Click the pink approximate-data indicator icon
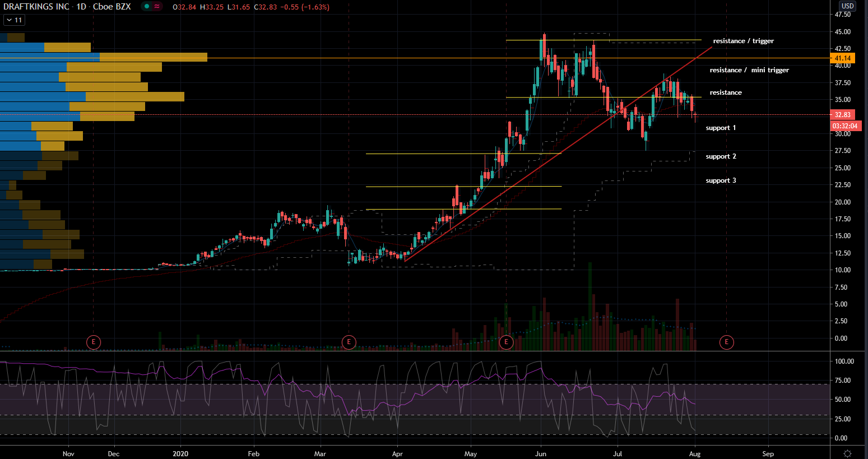This screenshot has width=868, height=459. pos(157,7)
